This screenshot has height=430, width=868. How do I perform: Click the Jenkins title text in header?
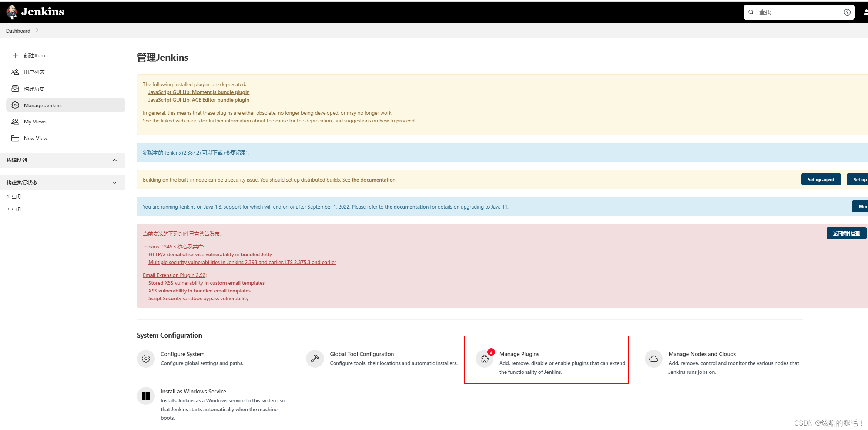(x=43, y=12)
